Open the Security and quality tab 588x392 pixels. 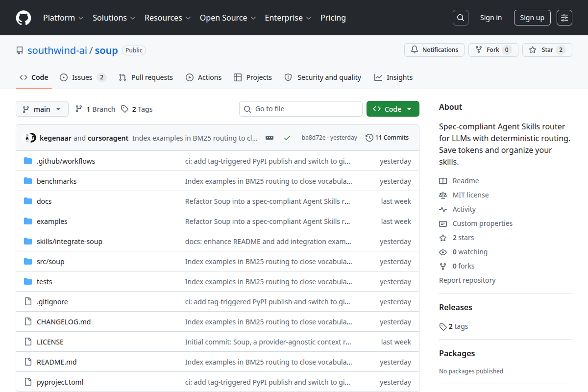point(323,77)
